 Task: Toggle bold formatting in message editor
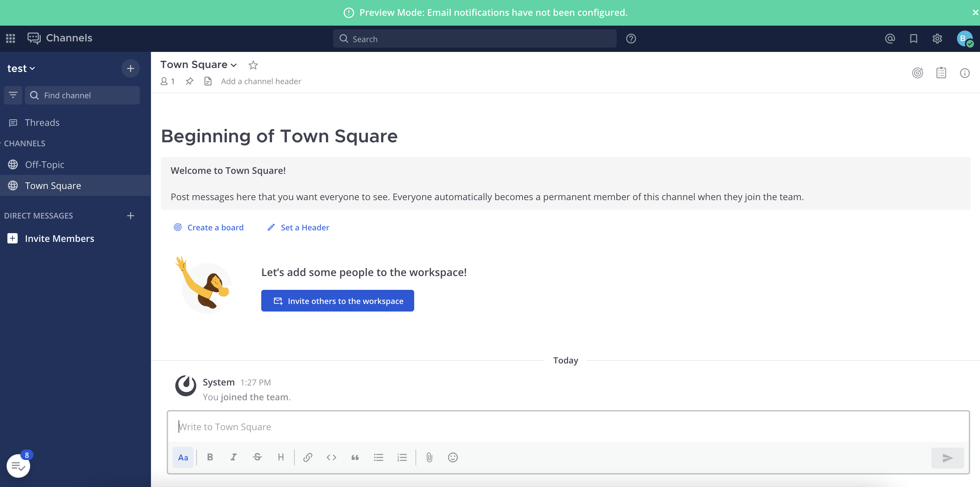(x=210, y=457)
